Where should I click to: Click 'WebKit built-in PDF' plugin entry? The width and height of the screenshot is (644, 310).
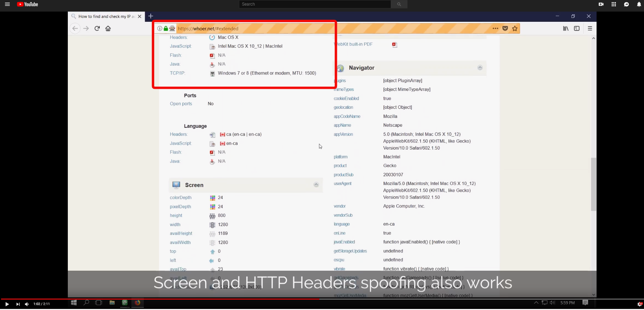pos(353,44)
